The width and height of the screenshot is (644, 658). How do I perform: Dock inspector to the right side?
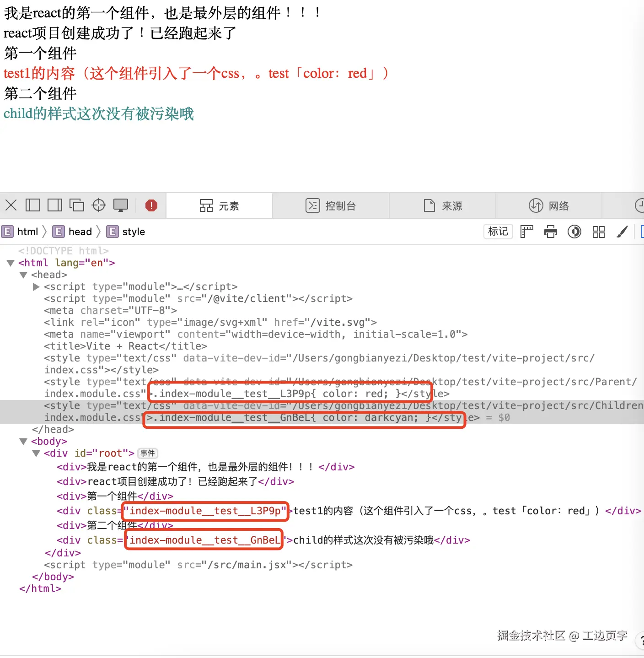55,205
